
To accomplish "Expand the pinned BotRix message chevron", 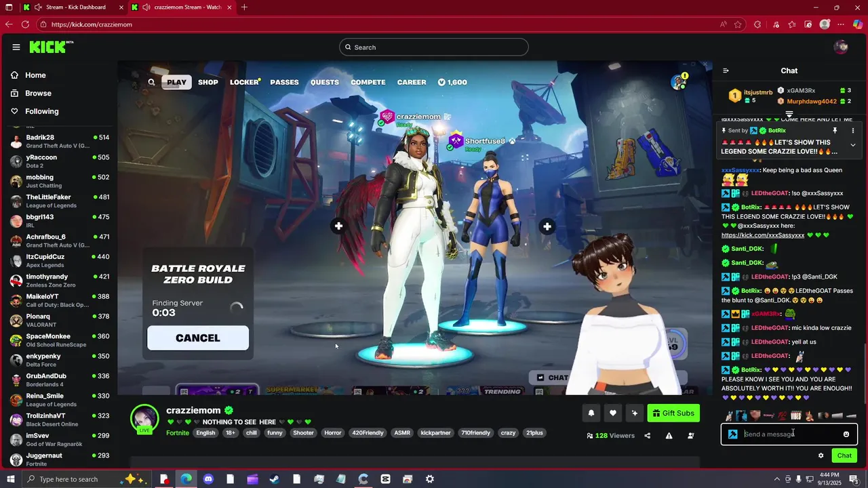I will (853, 145).
